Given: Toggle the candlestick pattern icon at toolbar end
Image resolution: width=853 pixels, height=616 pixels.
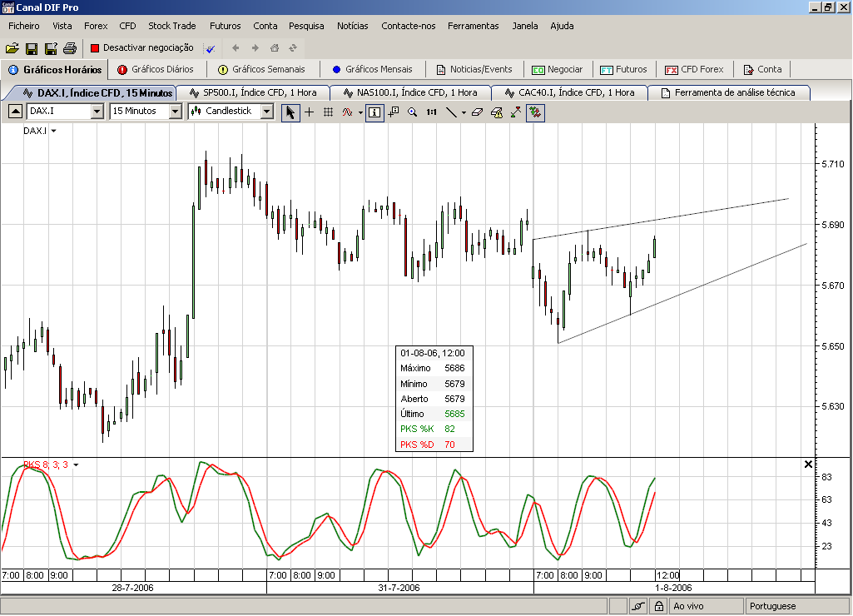Looking at the screenshot, I should click(535, 112).
